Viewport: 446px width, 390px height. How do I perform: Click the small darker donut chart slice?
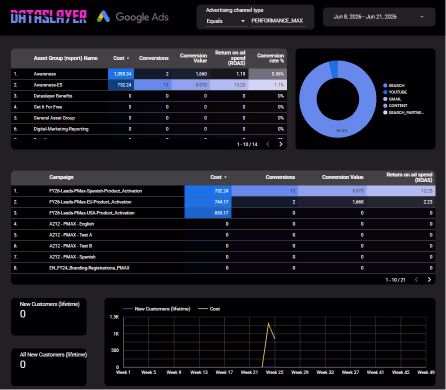coord(333,69)
